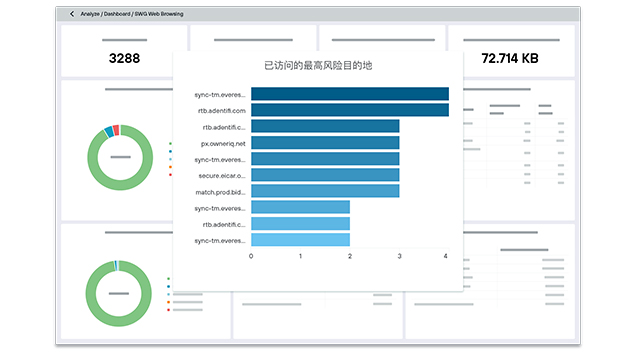Select the rtb.adentifi.c... bar reaching 2
Screen dimensions: 640x360
(x=300, y=224)
